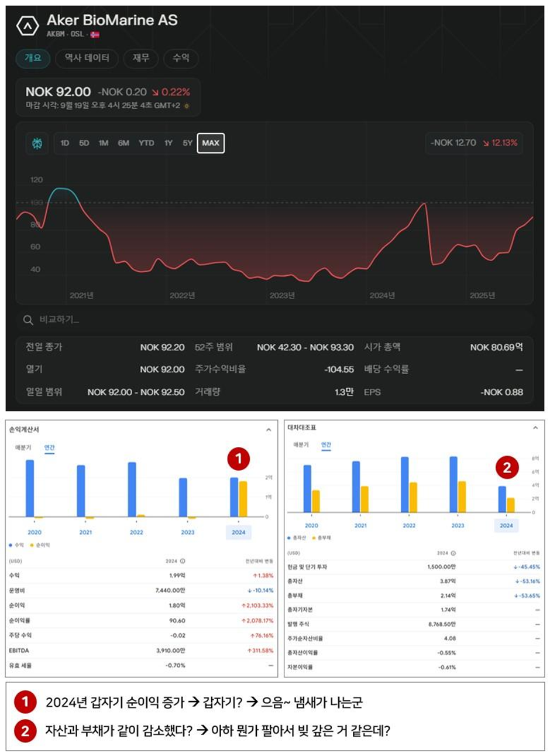The height and width of the screenshot is (756, 550).
Task: Click the 비교하기 comparison search field
Action: point(275,320)
